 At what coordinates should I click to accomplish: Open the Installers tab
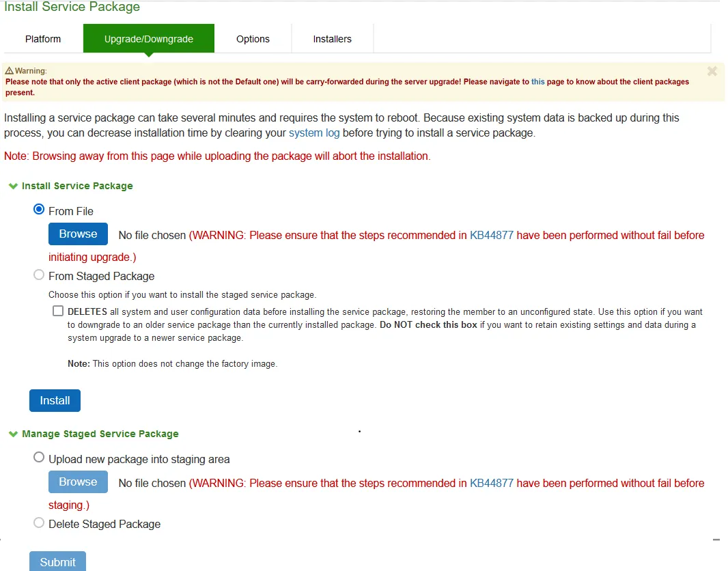(333, 39)
